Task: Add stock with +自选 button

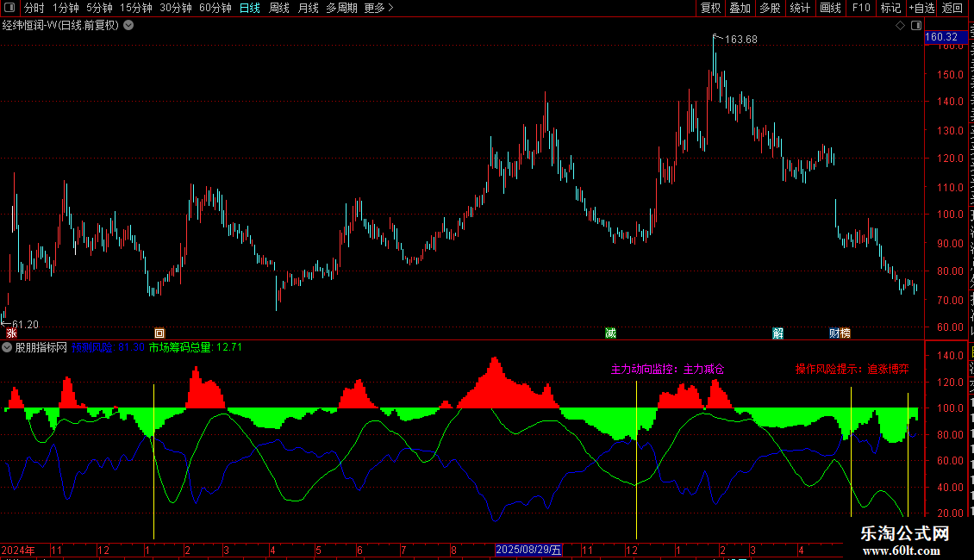Action: [921, 8]
